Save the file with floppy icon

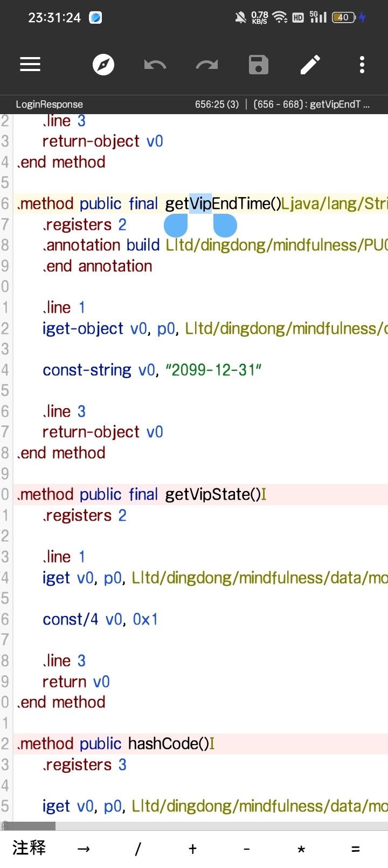pyautogui.click(x=259, y=65)
